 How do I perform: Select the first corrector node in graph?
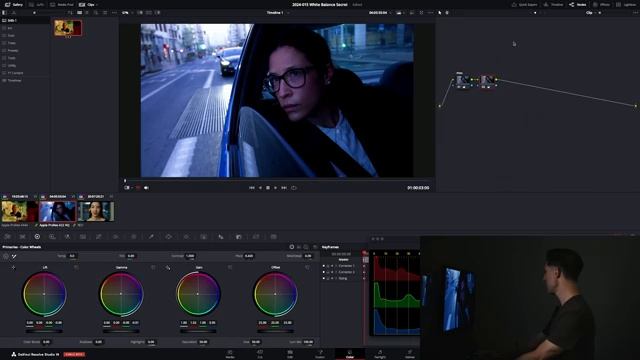[463, 80]
